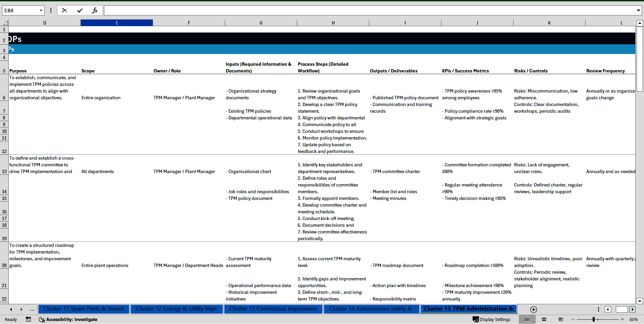Image resolution: width=644 pixels, height=324 pixels.
Task: Click the left sheet-scroll arrow icon
Action: tap(11, 309)
